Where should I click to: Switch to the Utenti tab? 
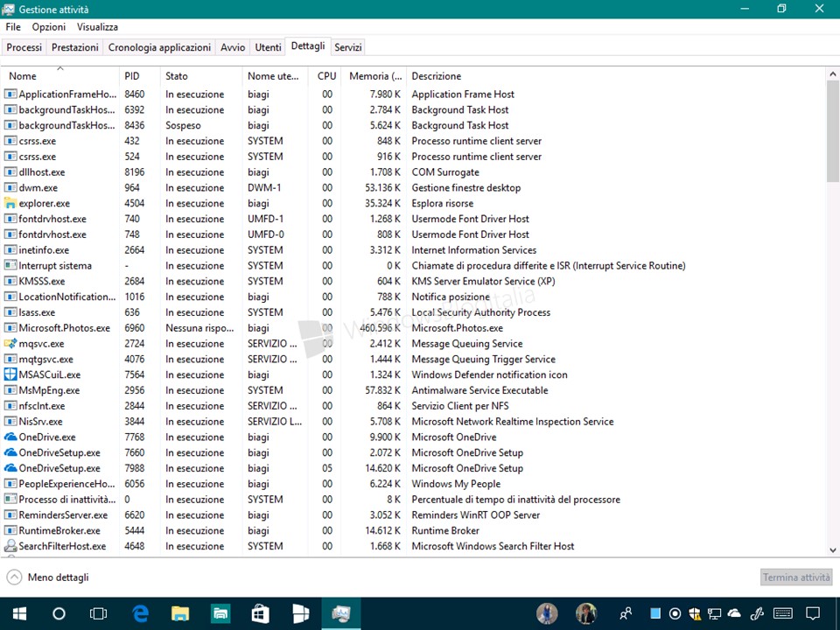coord(268,47)
